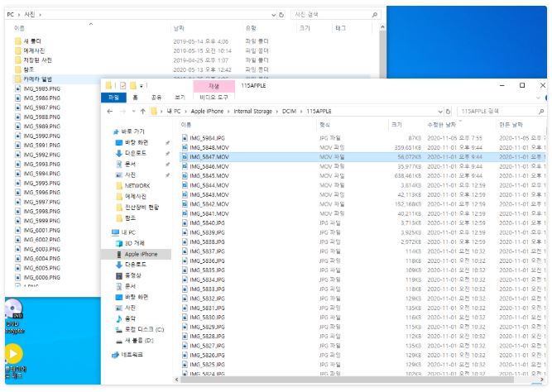Open the 홈 ribbon tab

click(135, 98)
